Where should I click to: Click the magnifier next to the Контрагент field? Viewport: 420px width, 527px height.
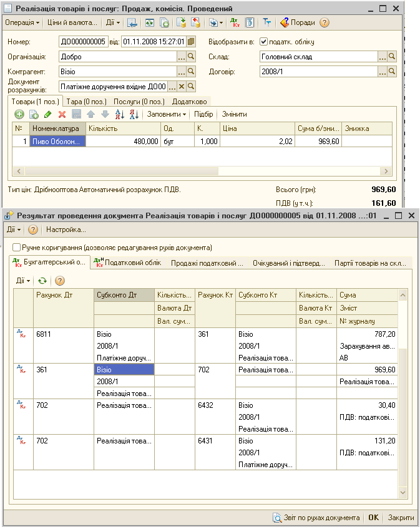coord(191,71)
